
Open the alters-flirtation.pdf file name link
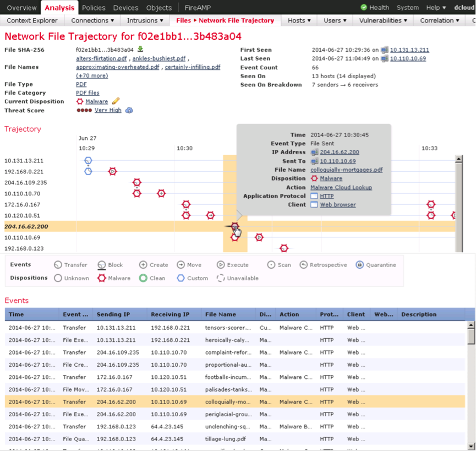pyautogui.click(x=101, y=58)
